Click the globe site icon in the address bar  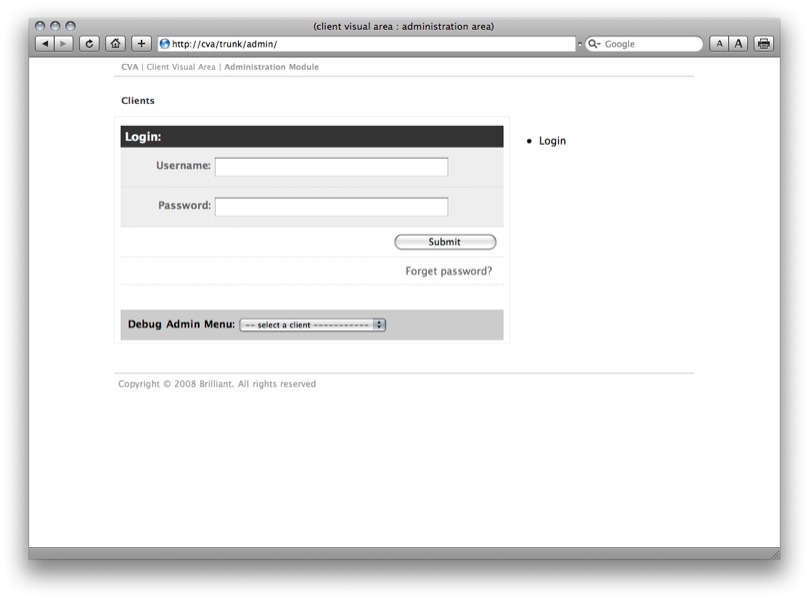point(165,44)
